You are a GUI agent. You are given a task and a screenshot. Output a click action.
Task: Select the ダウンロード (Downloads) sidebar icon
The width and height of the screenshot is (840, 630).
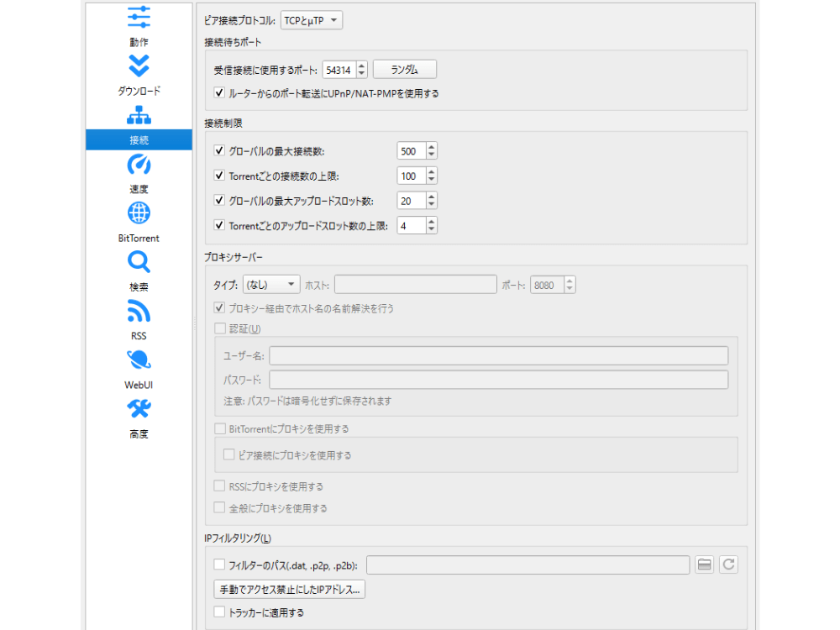click(139, 66)
